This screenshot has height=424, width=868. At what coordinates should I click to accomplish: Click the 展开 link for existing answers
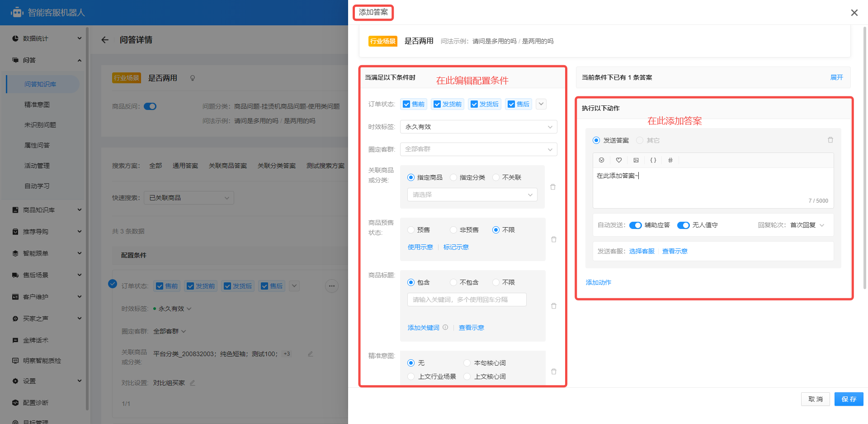(x=837, y=77)
